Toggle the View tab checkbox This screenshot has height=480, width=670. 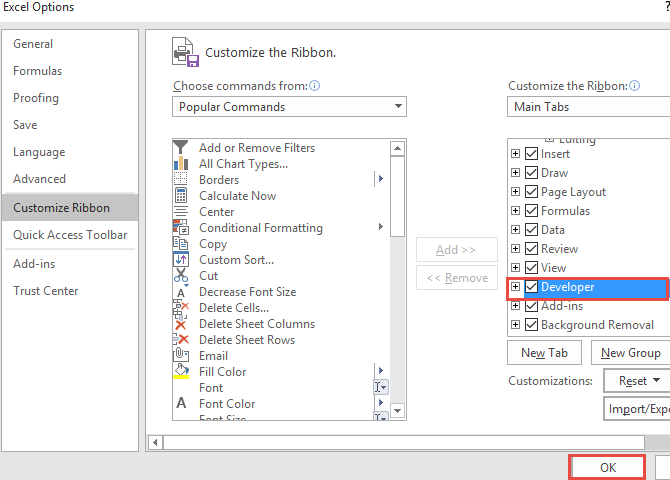coord(531,268)
